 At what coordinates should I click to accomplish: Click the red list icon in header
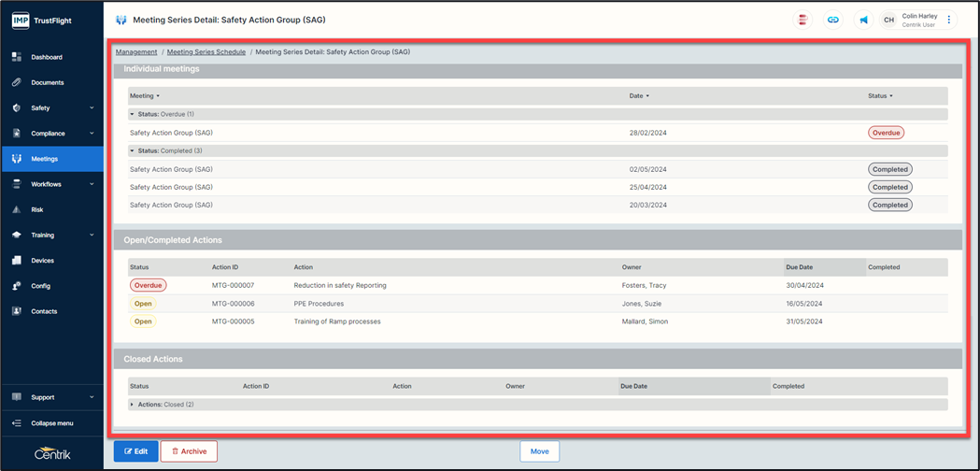(802, 20)
